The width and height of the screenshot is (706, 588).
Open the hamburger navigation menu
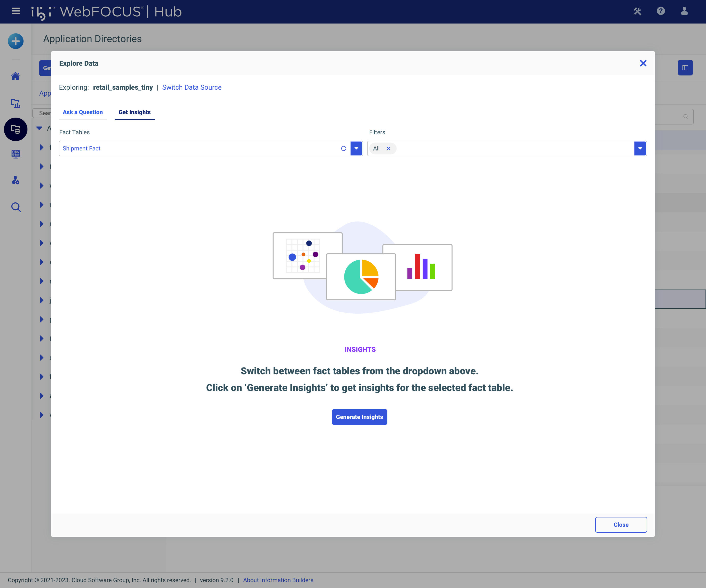15,12
